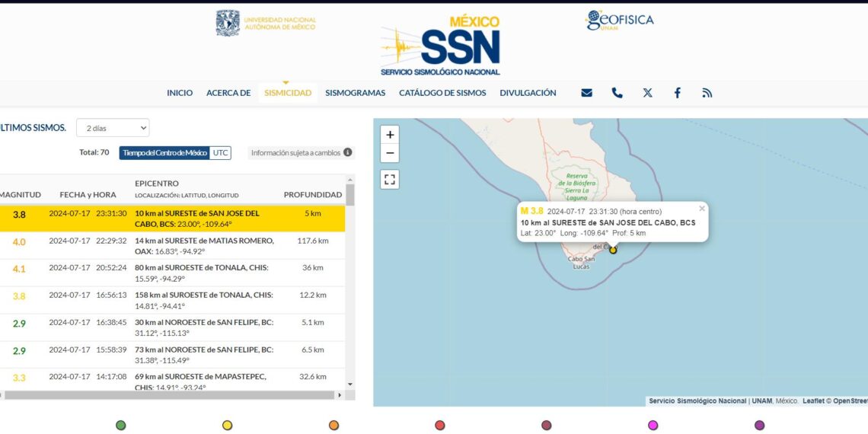Open CATÁLOGO DE SISMOS menu

click(x=443, y=93)
